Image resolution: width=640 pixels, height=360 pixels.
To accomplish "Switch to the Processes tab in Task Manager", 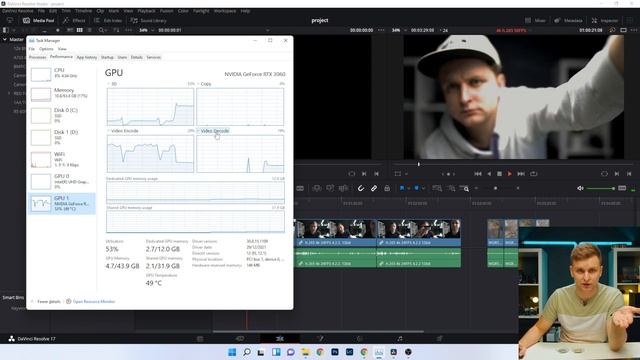I will (38, 58).
